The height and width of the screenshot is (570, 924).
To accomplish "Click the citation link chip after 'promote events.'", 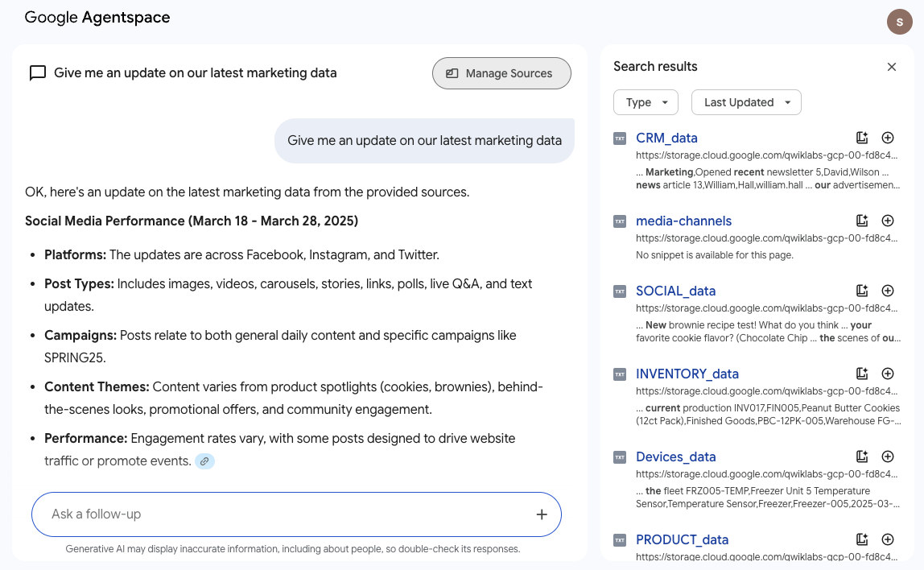I will (x=204, y=461).
